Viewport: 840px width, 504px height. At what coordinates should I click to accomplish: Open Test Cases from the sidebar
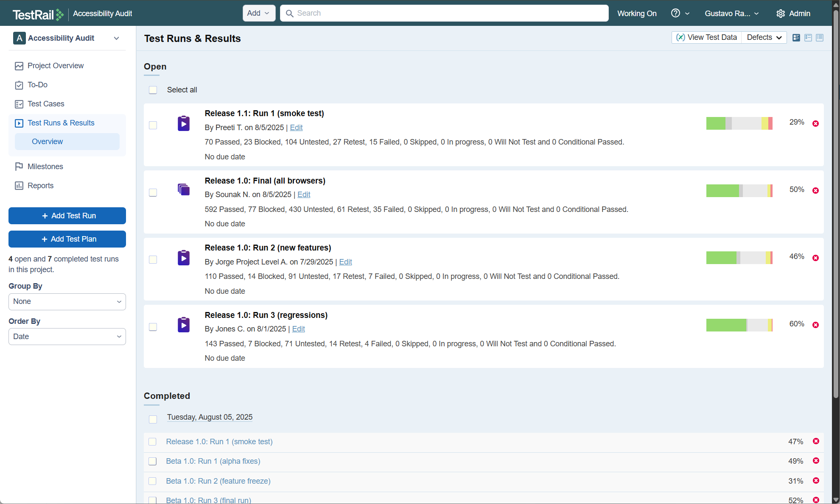click(46, 104)
